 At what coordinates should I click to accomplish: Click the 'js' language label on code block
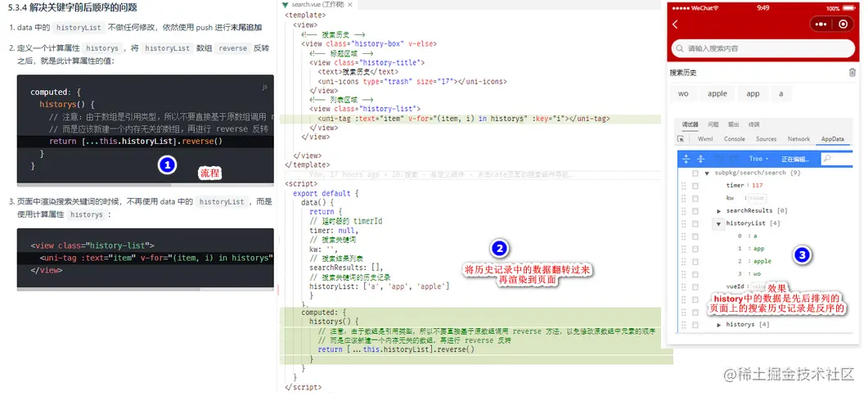coord(264,87)
